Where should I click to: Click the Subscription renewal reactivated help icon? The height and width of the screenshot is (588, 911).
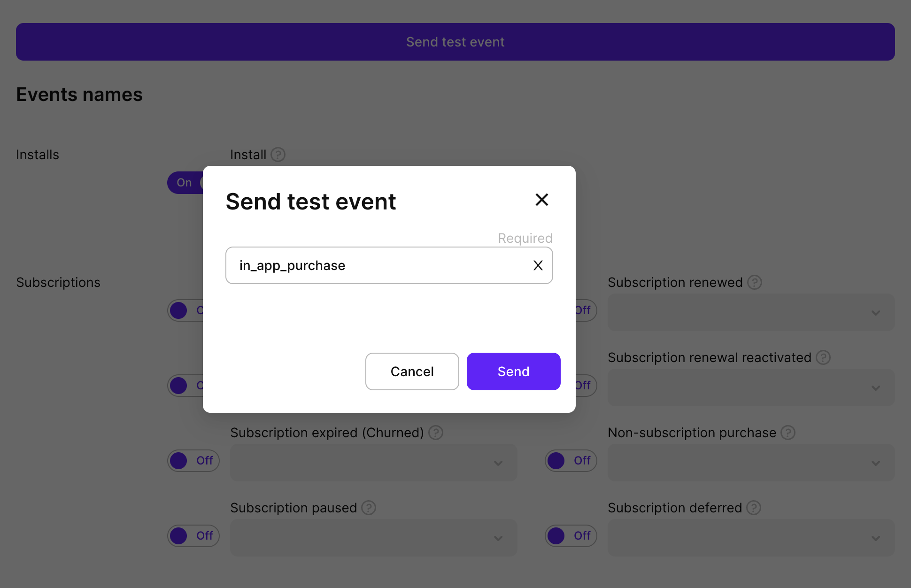coord(823,357)
